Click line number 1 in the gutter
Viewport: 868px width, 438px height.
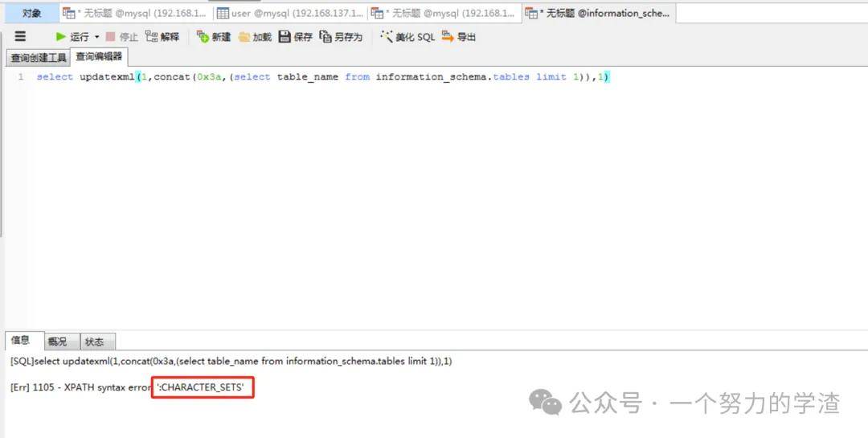[20, 77]
